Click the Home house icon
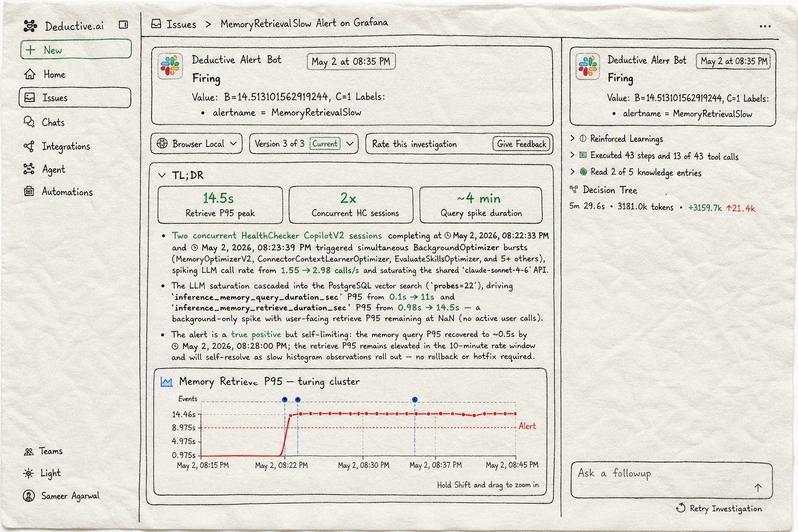Screen dimensions: 798x532 (30, 74)
